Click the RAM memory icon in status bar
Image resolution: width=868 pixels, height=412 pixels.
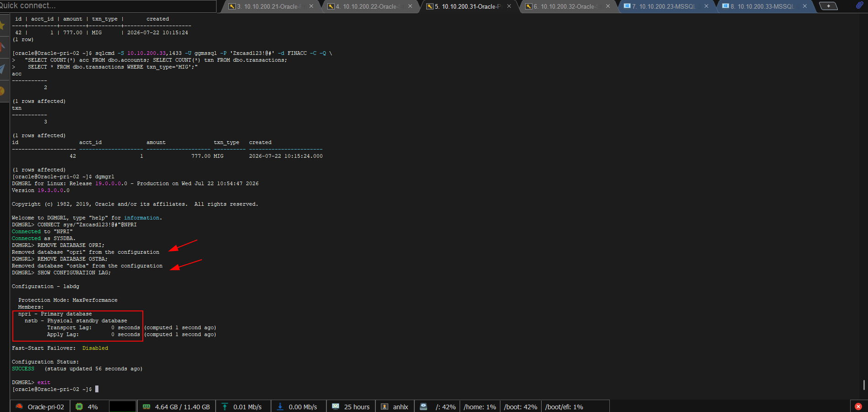146,407
